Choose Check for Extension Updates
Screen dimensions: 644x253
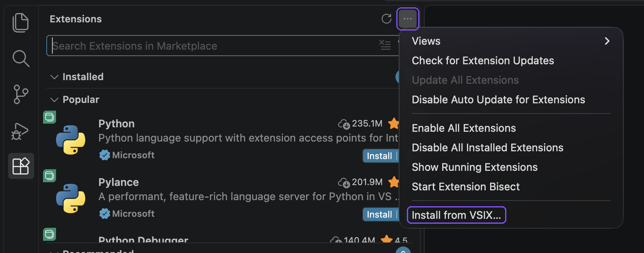(483, 61)
